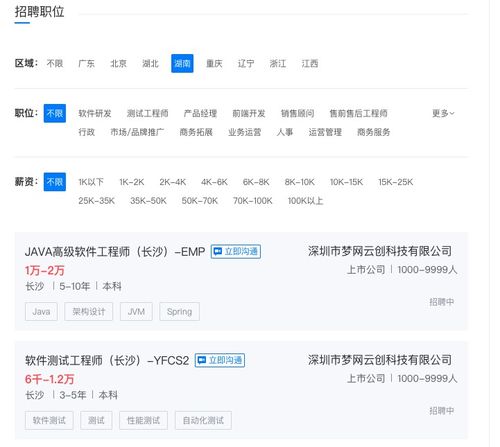Select 不限 in the 薪资 filter row
The height and width of the screenshot is (447, 500).
pos(55,182)
